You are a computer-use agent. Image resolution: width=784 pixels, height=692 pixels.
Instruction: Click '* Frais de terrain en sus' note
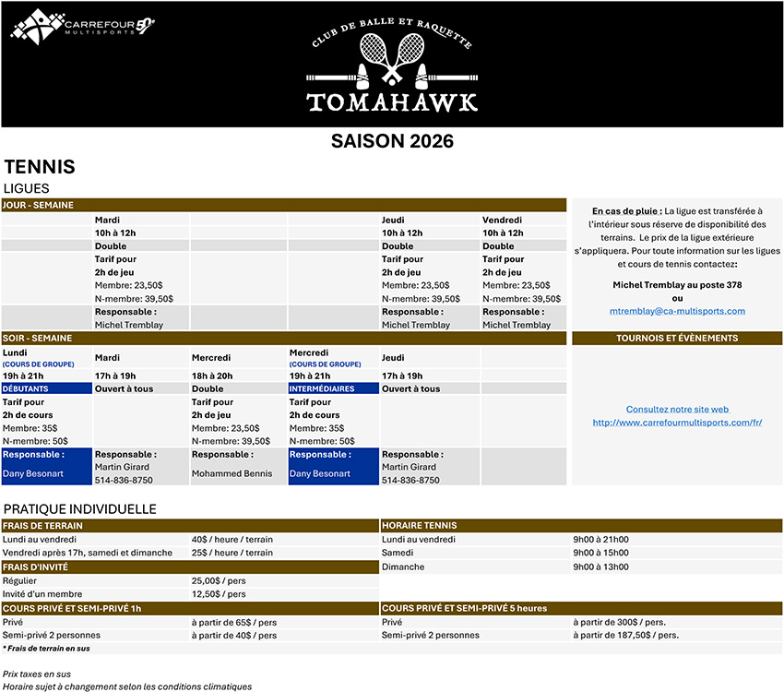[x=46, y=649]
